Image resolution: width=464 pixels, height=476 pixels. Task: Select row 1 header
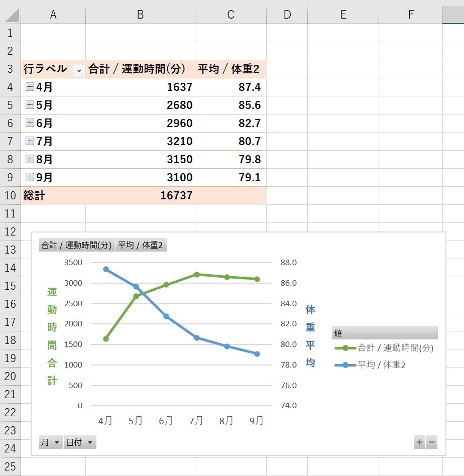pyautogui.click(x=10, y=33)
